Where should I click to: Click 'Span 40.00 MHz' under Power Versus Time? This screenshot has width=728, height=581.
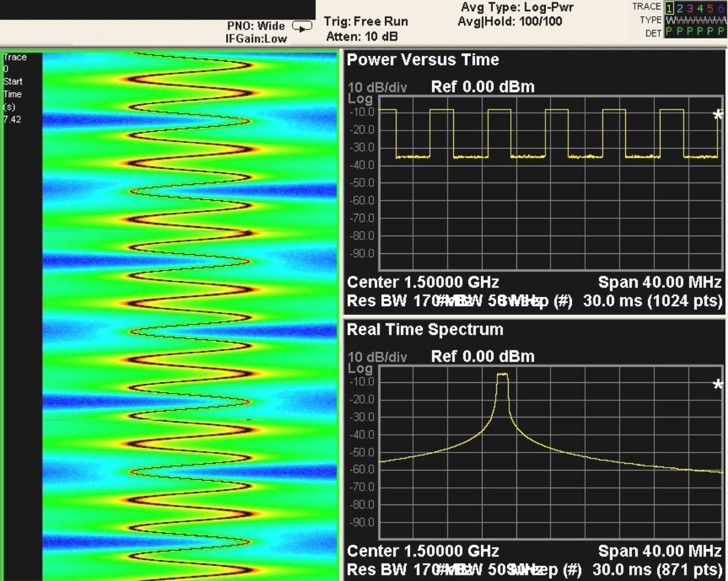660,282
